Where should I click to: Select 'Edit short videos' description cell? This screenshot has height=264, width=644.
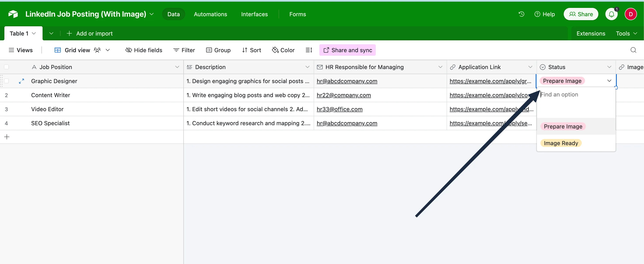pos(249,109)
